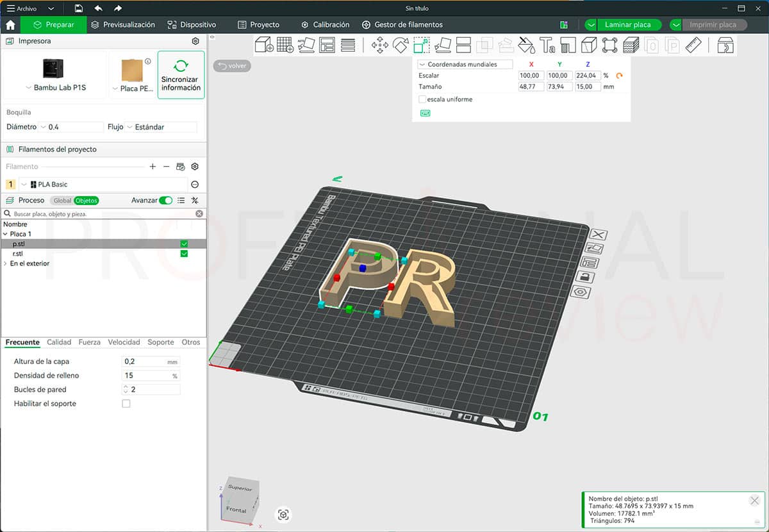
Task: Click the Arrange all objects icon
Action: pos(327,45)
